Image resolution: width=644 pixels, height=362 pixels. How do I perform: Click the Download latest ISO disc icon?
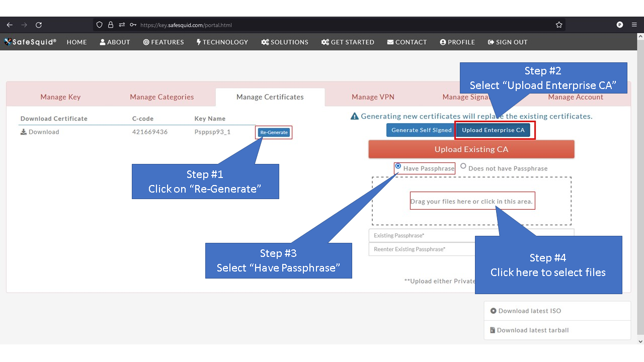tap(493, 311)
